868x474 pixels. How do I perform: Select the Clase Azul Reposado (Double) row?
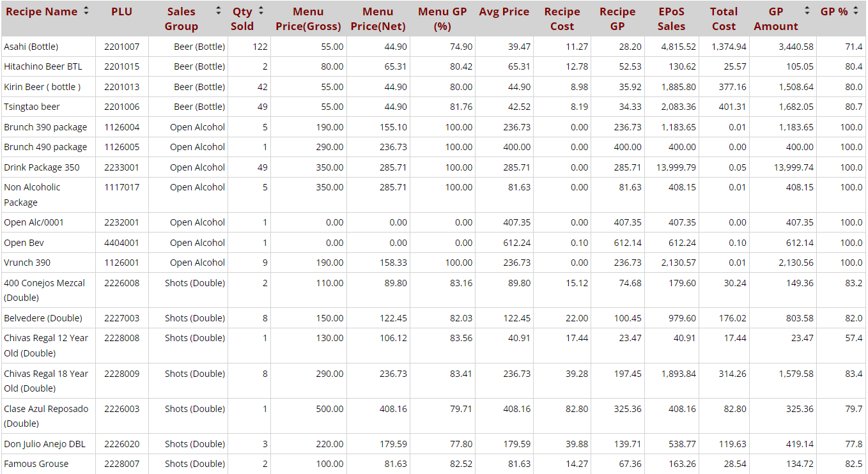point(46,416)
